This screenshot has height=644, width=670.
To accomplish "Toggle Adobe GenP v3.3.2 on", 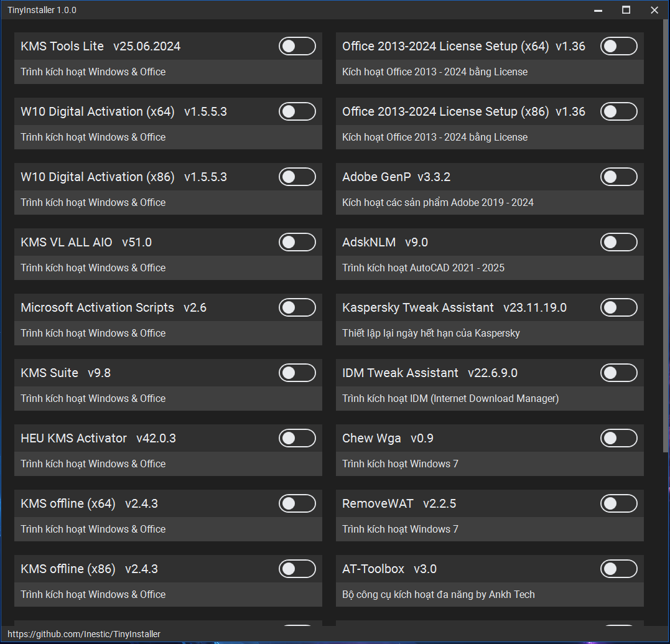I will coord(619,177).
